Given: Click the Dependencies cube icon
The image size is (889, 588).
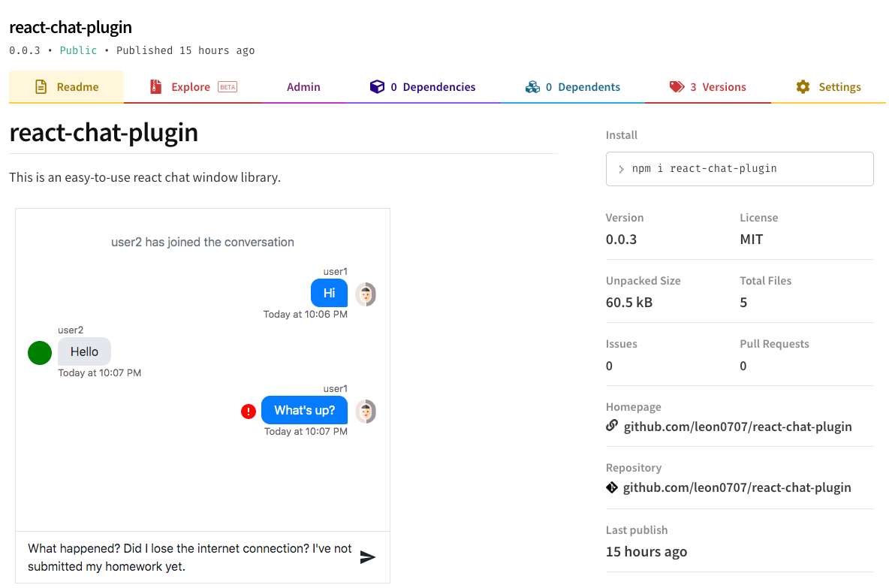Looking at the screenshot, I should tap(377, 86).
